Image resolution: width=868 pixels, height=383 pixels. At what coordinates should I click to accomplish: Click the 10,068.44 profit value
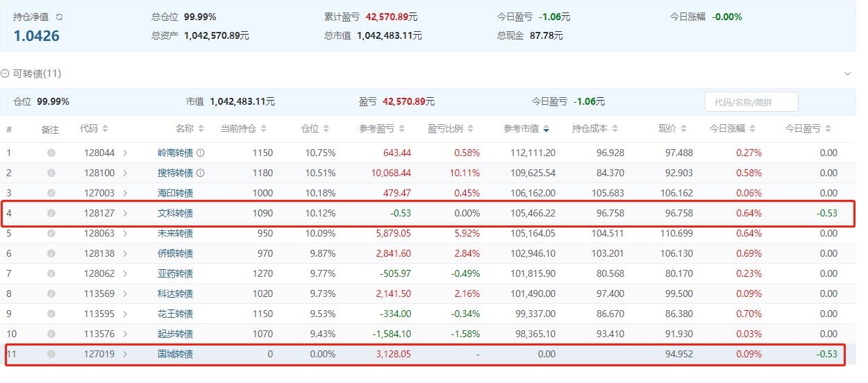point(391,173)
